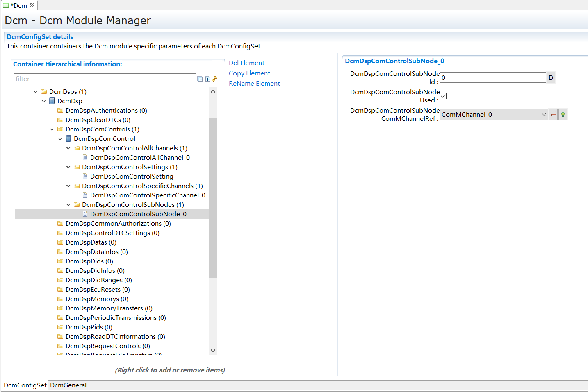This screenshot has height=392, width=588.
Task: Click the Del Element link
Action: point(246,63)
